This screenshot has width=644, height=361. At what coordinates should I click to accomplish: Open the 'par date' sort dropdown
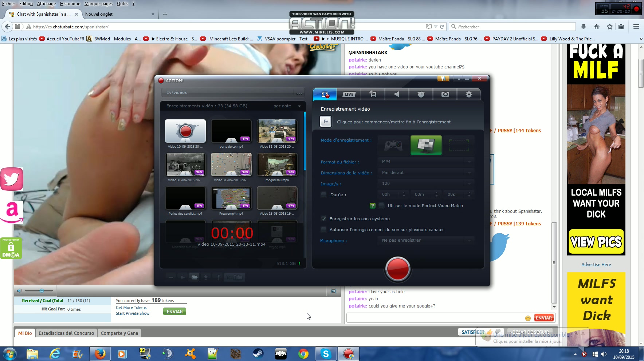pos(287,106)
